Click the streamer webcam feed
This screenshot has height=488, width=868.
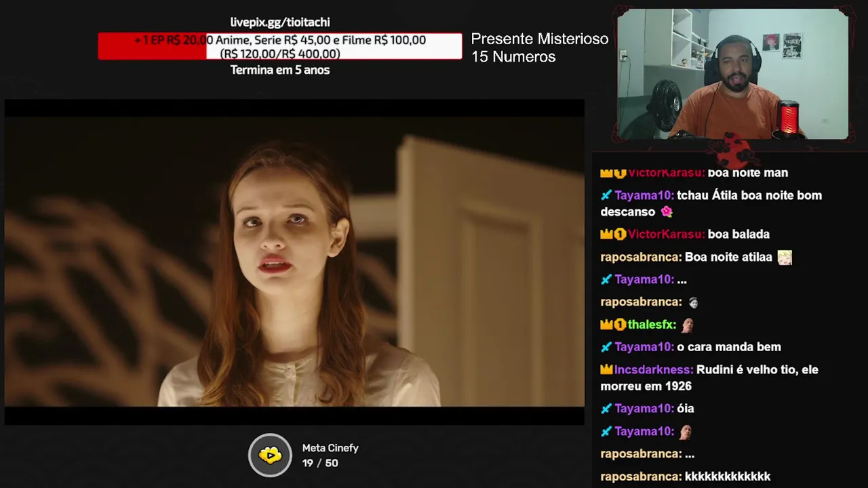click(x=733, y=74)
